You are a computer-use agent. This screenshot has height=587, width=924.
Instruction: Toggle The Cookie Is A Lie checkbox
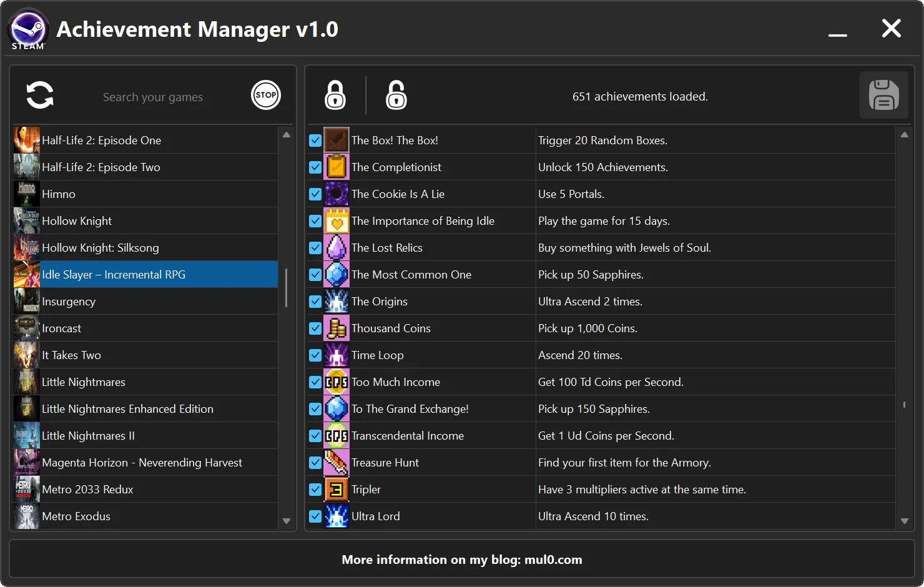click(x=315, y=194)
